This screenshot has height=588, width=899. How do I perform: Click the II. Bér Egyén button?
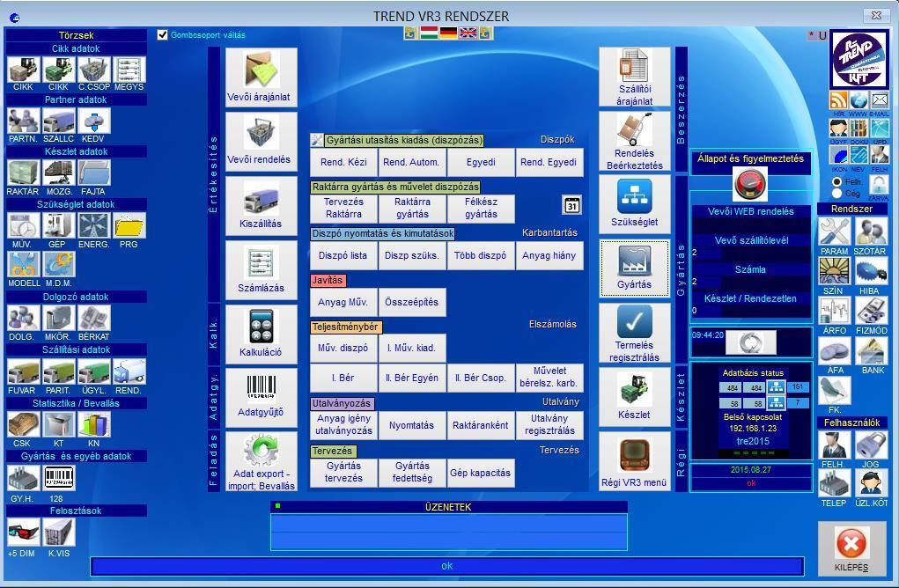(x=412, y=378)
